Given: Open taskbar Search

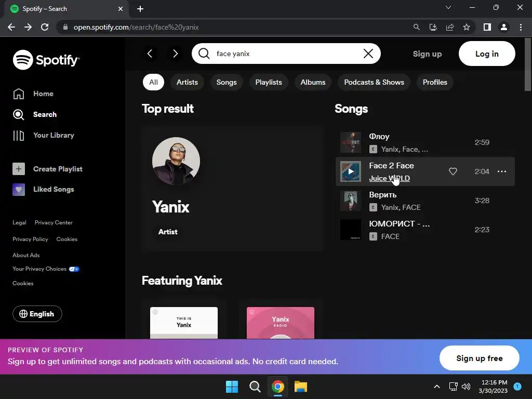Looking at the screenshot, I should [255, 387].
